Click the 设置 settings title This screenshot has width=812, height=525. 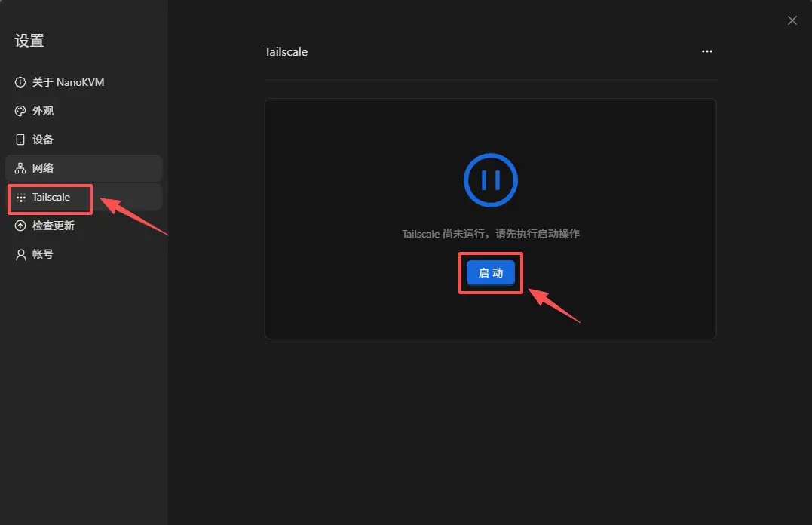click(29, 41)
